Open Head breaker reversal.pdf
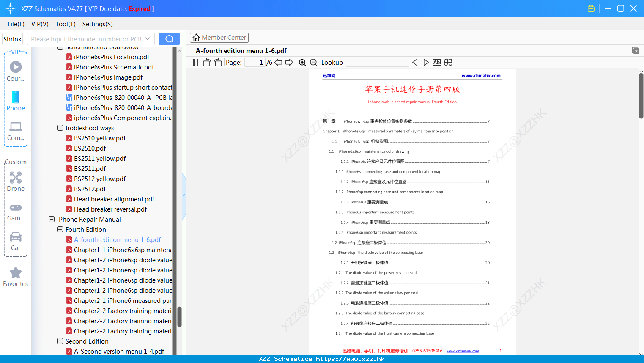This screenshot has height=363, width=644. 110,209
